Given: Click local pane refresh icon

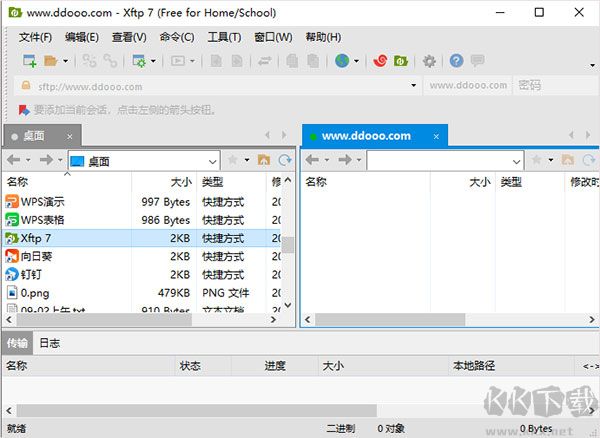Looking at the screenshot, I should (285, 160).
